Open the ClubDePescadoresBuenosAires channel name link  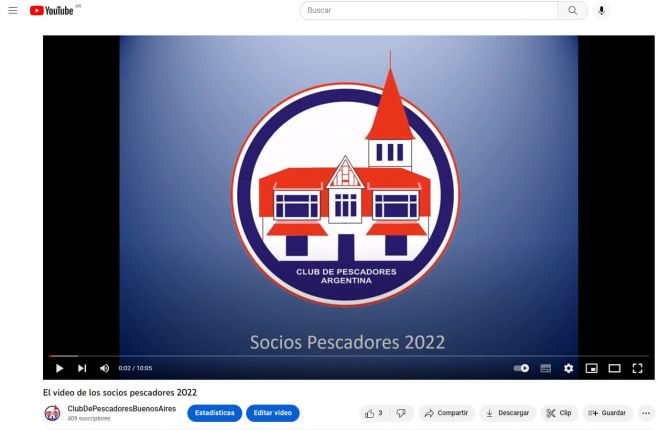point(121,409)
